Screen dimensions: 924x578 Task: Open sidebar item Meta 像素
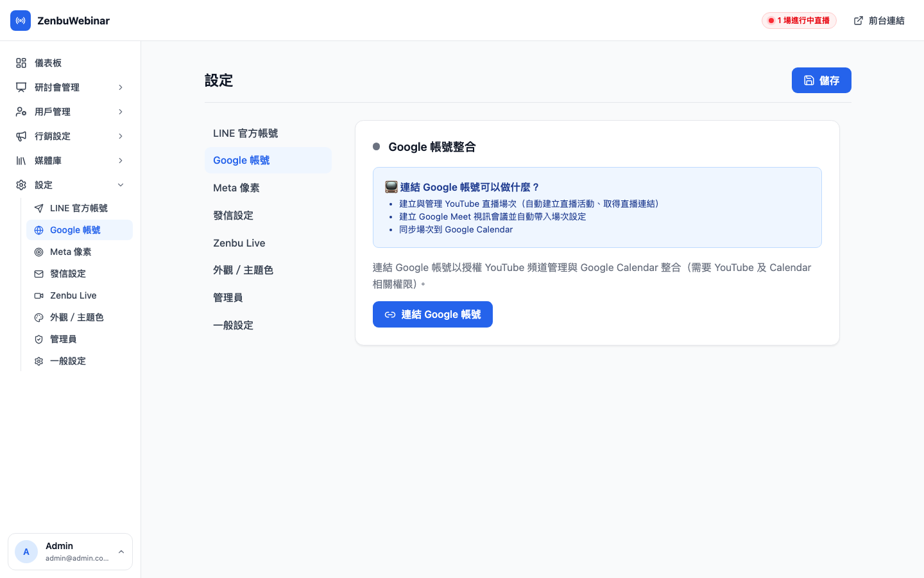click(80, 252)
